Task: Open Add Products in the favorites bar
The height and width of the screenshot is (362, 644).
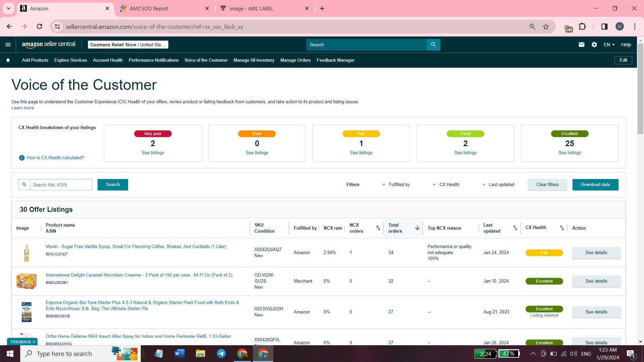Action: tap(35, 60)
